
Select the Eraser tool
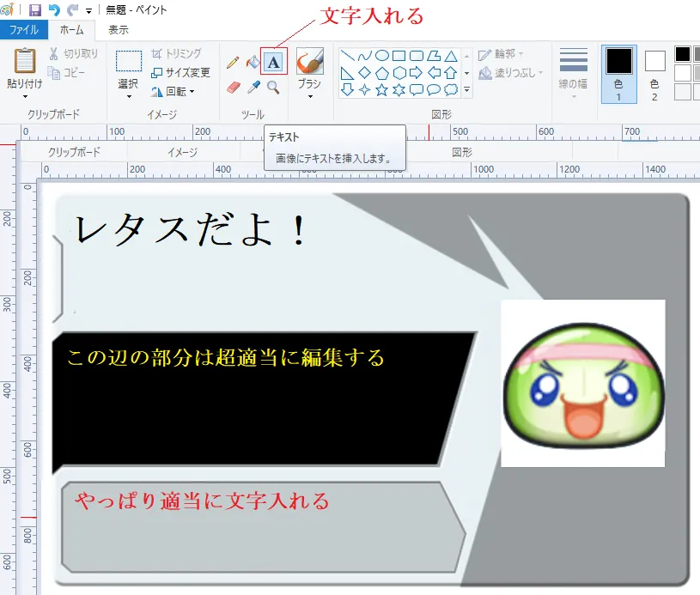click(x=233, y=87)
